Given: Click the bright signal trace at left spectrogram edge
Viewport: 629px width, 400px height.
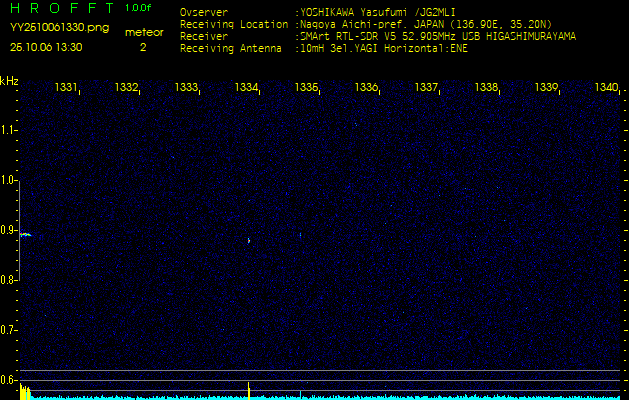Looking at the screenshot, I should pyautogui.click(x=25, y=234).
